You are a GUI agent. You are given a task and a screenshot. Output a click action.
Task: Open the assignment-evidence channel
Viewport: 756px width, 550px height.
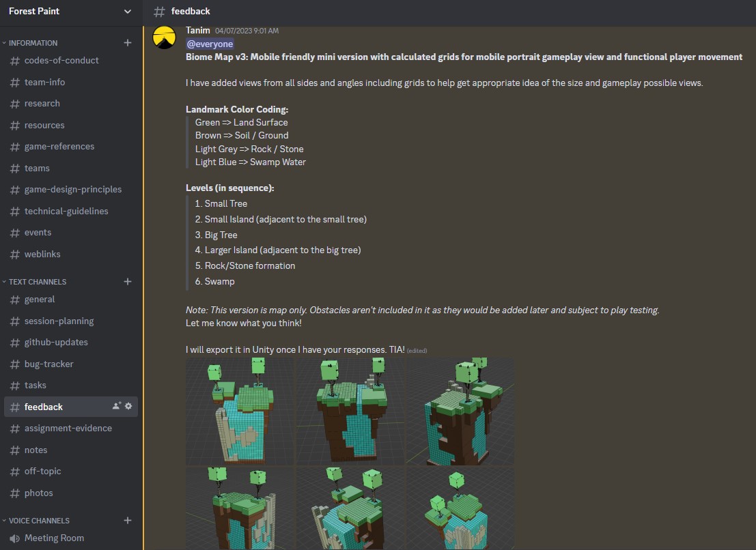(71, 428)
